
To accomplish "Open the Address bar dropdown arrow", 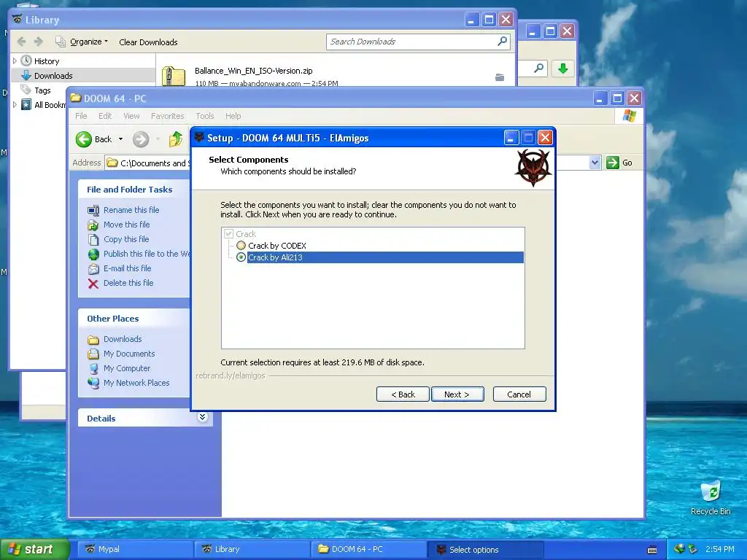I will click(595, 163).
